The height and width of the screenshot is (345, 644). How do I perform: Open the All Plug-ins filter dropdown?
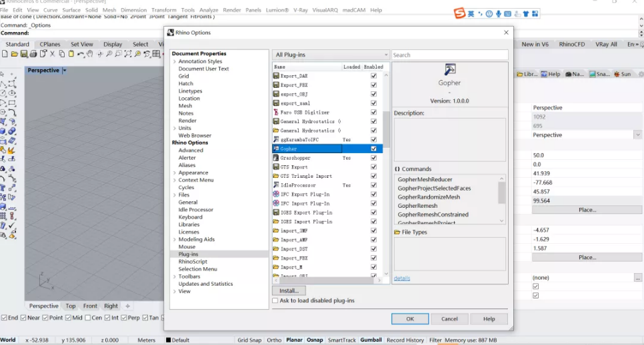tap(331, 55)
